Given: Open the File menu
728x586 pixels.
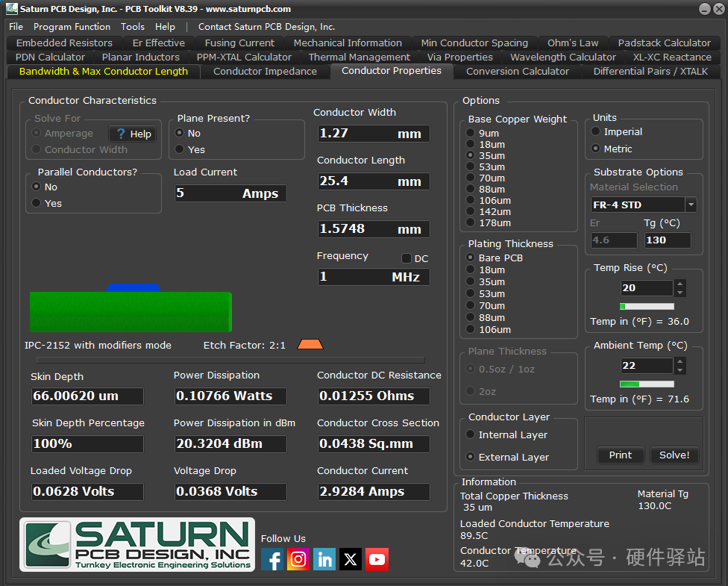Looking at the screenshot, I should [16, 26].
